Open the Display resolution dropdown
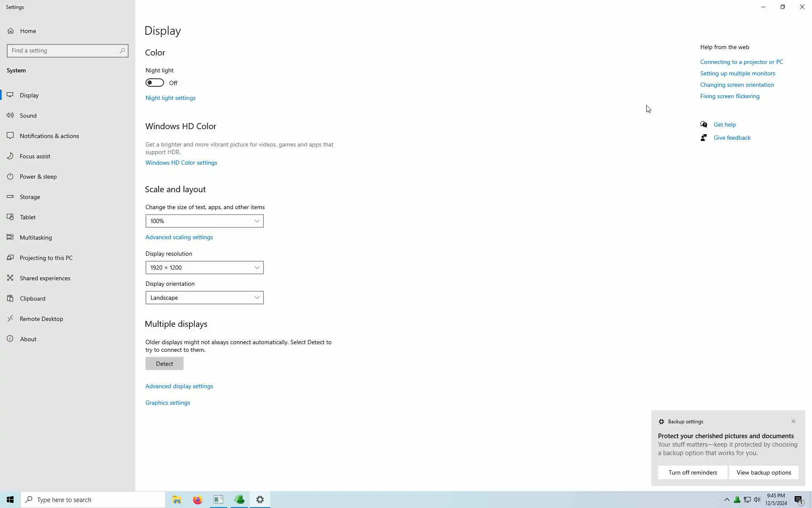This screenshot has width=812, height=508. [x=204, y=268]
